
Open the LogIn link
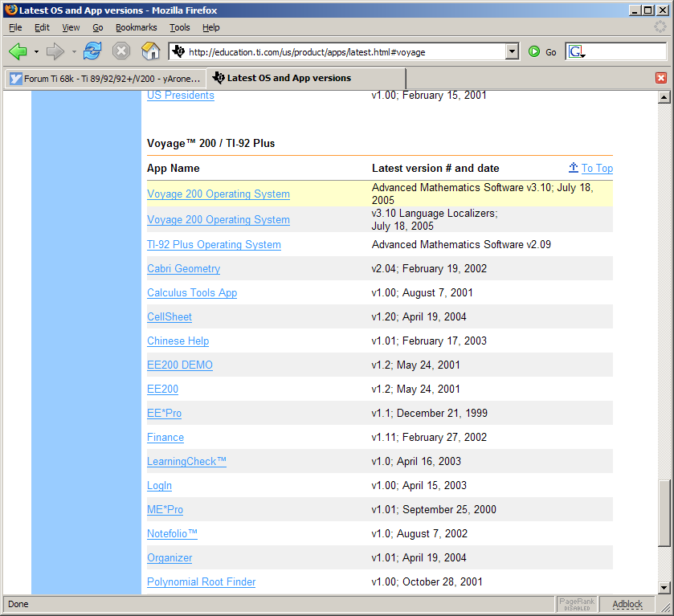pos(160,485)
